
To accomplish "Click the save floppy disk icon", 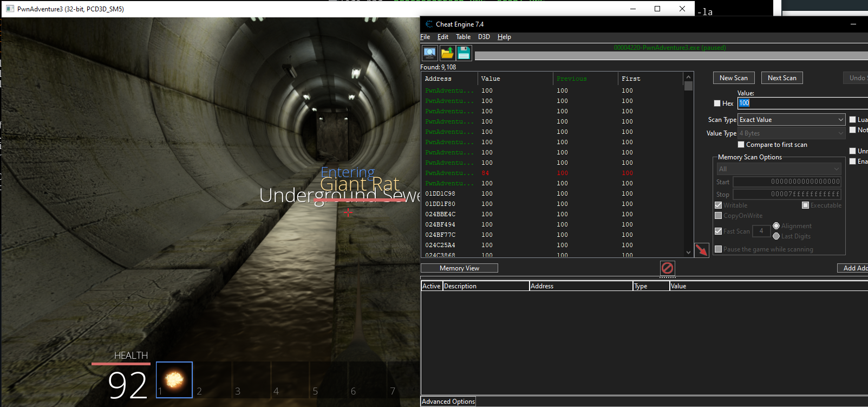I will pyautogui.click(x=464, y=53).
